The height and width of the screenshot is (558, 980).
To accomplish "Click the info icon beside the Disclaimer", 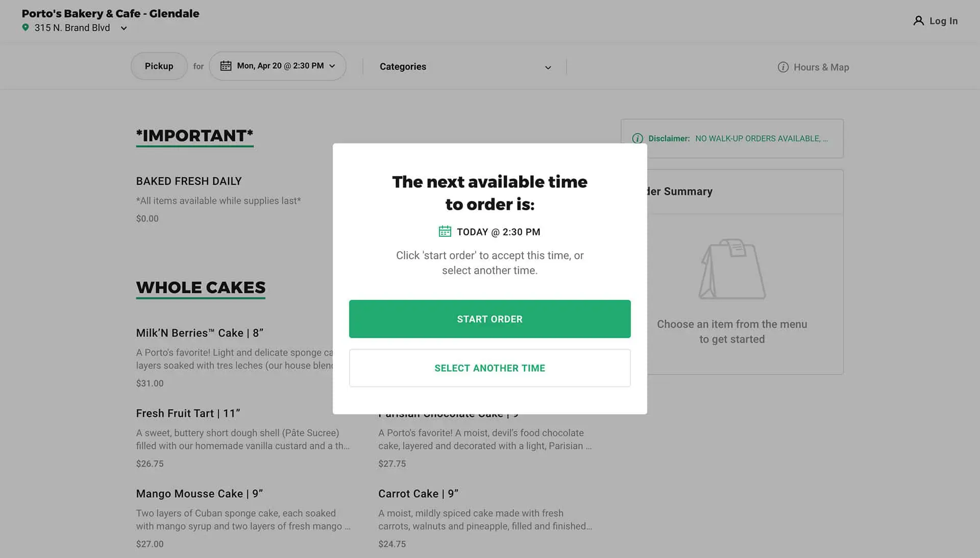I will tap(637, 138).
